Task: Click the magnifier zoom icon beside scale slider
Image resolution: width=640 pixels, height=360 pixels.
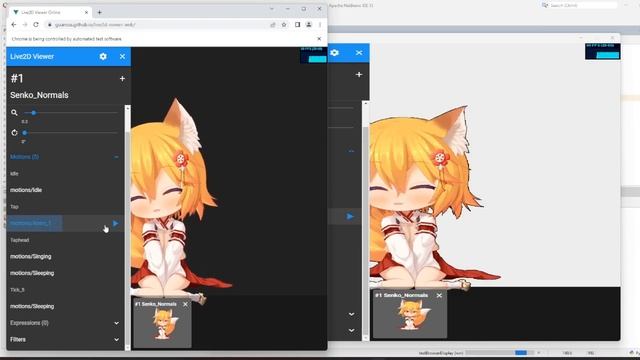Action: tap(14, 113)
